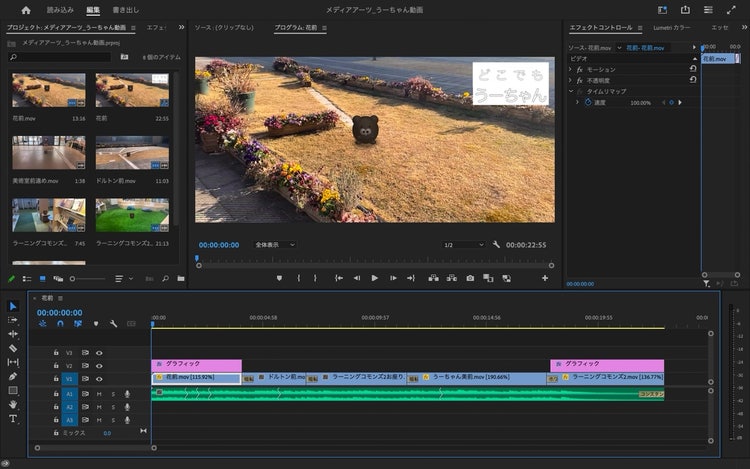The height and width of the screenshot is (469, 750).
Task: Click the Mark Out bracket button
Action: coord(315,278)
